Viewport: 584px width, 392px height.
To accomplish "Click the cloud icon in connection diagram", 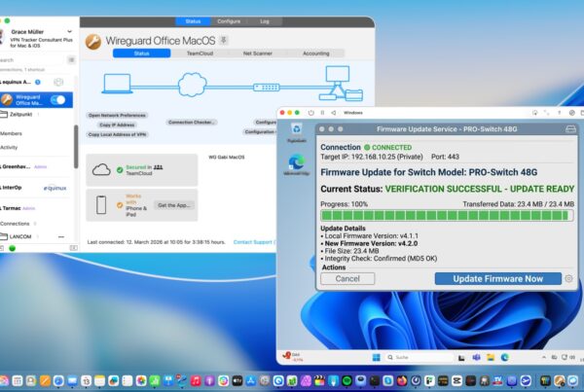I will [x=192, y=85].
